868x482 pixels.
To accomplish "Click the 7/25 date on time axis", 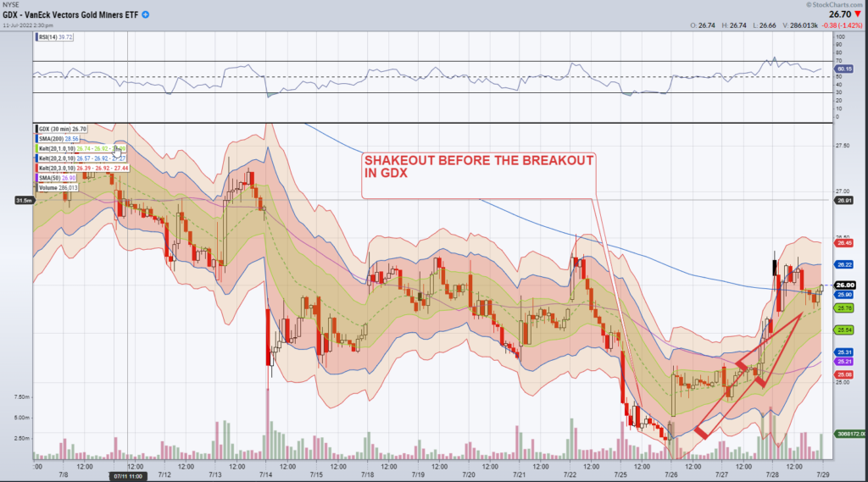I will 620,475.
